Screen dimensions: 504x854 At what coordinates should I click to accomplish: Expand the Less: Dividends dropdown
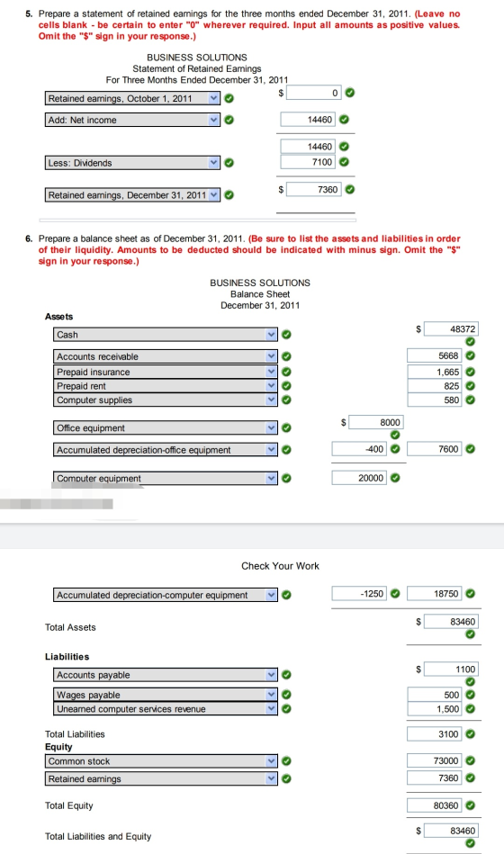tap(132, 163)
